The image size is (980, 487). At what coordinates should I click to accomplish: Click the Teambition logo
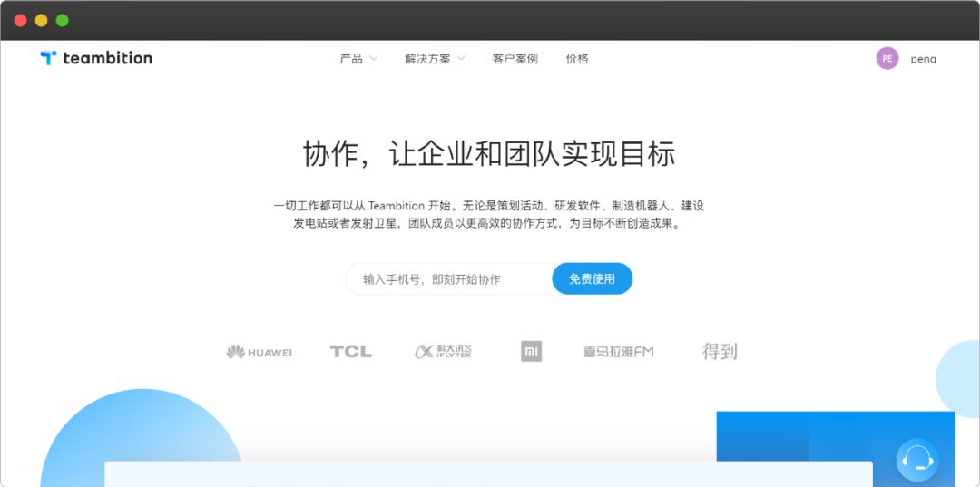pyautogui.click(x=95, y=58)
